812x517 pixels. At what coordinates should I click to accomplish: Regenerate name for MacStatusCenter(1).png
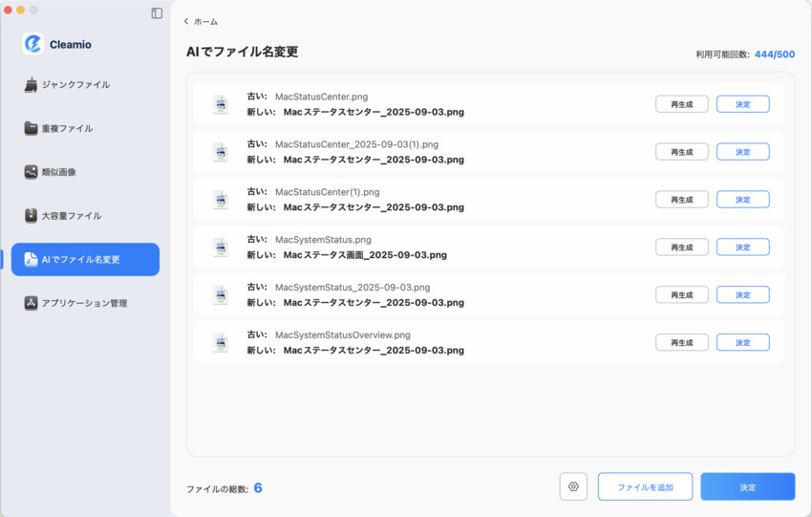pos(681,200)
